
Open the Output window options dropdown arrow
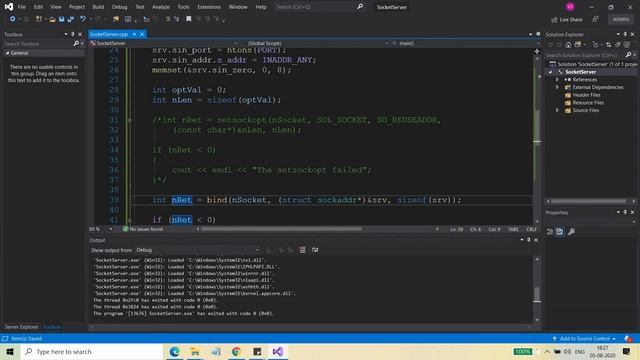(x=522, y=240)
